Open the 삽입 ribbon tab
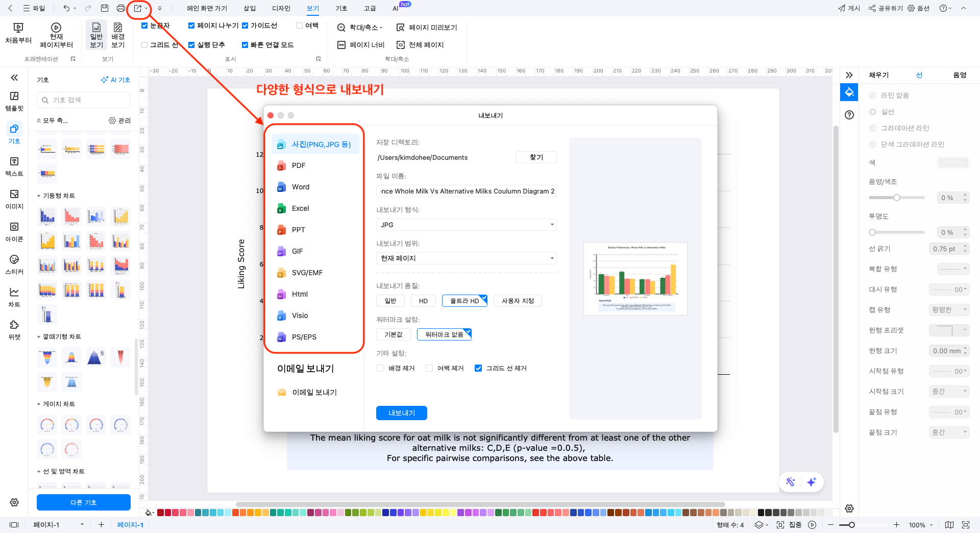The height and width of the screenshot is (533, 980). click(x=250, y=8)
